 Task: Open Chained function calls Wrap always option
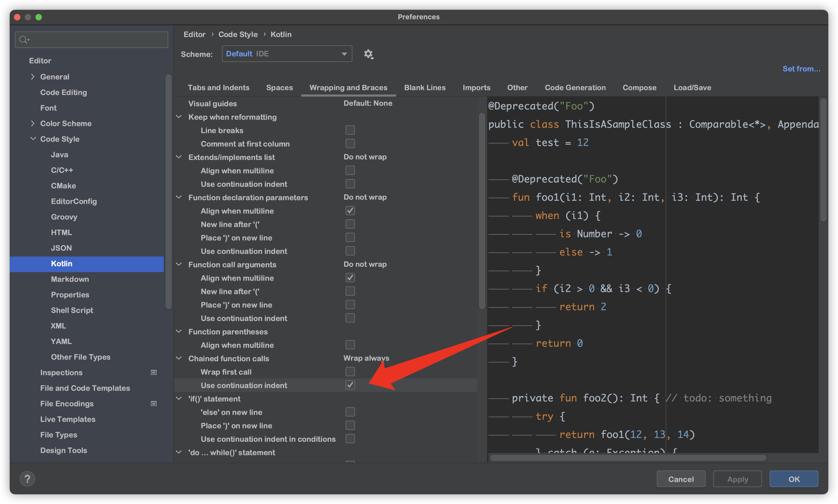(366, 358)
